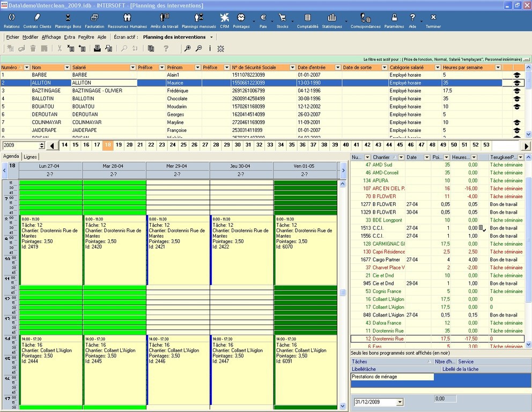Expand the Écran actif screen selector dropdown
The height and width of the screenshot is (412, 532).
(211, 37)
